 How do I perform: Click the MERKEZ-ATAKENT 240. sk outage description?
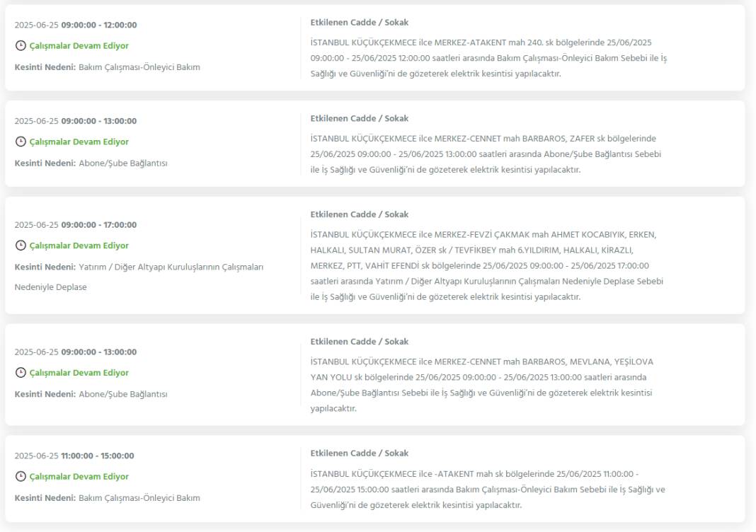[x=489, y=58]
